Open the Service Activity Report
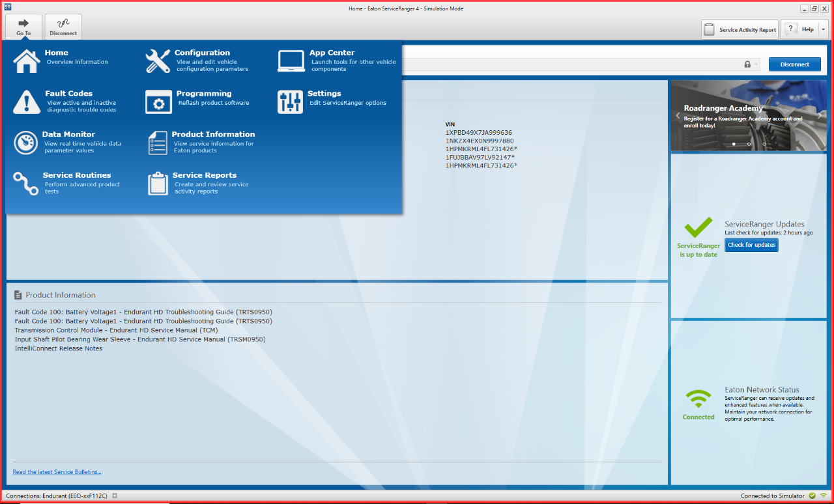The image size is (834, 504). (740, 30)
